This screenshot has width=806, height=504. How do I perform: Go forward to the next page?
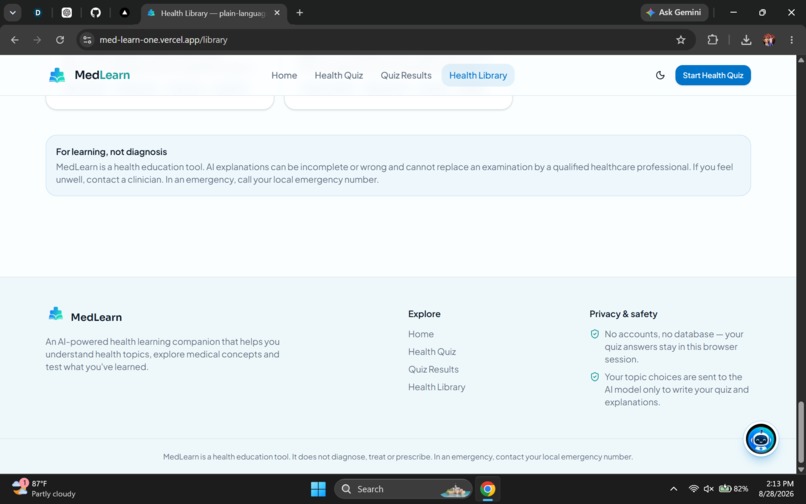tap(38, 40)
